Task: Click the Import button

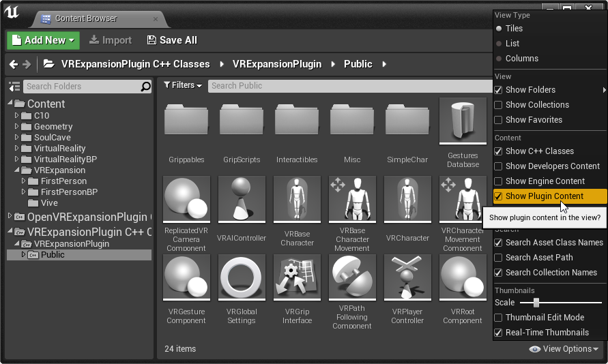Action: 111,40
